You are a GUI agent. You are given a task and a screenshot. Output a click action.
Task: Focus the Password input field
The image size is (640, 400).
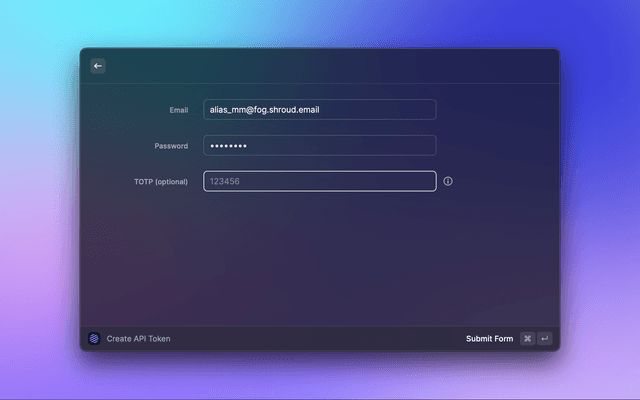319,146
